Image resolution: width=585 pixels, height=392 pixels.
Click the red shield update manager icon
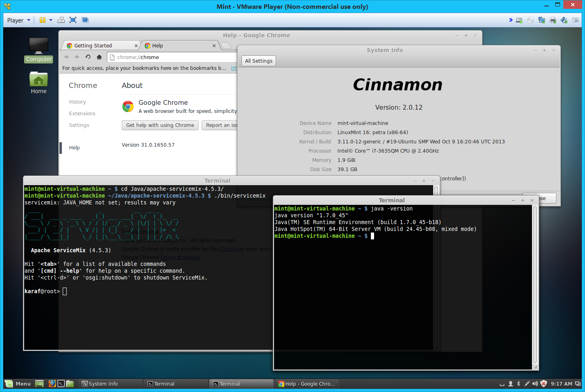click(544, 384)
